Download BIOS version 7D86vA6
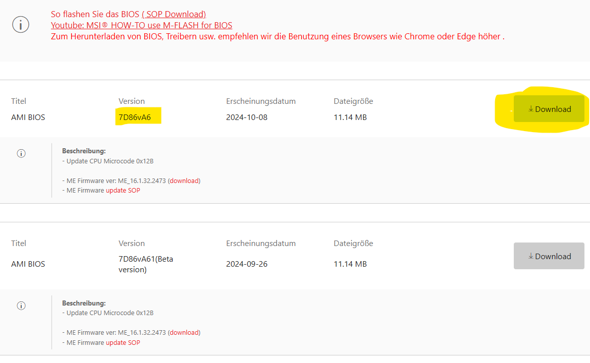Screen dimensions: 590x363 [x=549, y=109]
